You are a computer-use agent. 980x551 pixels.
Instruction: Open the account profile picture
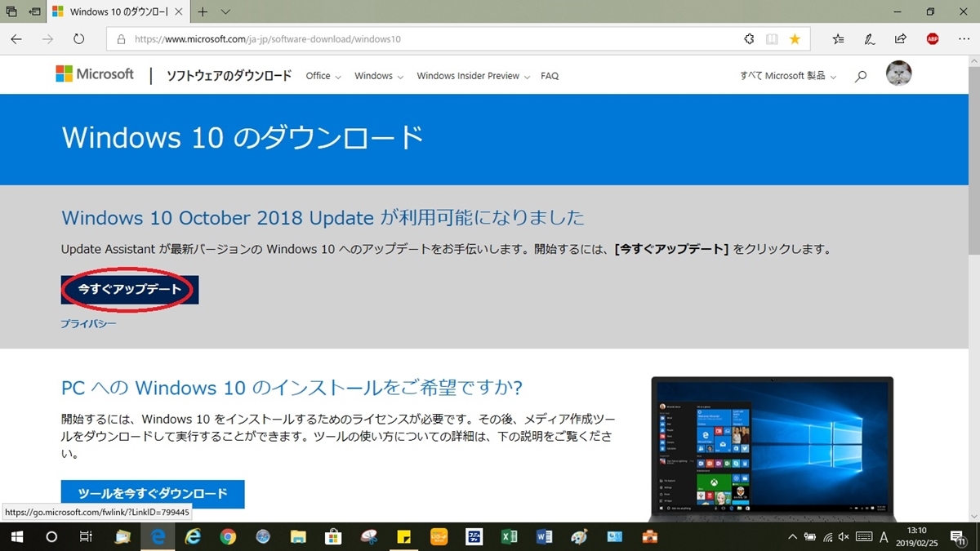[x=898, y=74]
